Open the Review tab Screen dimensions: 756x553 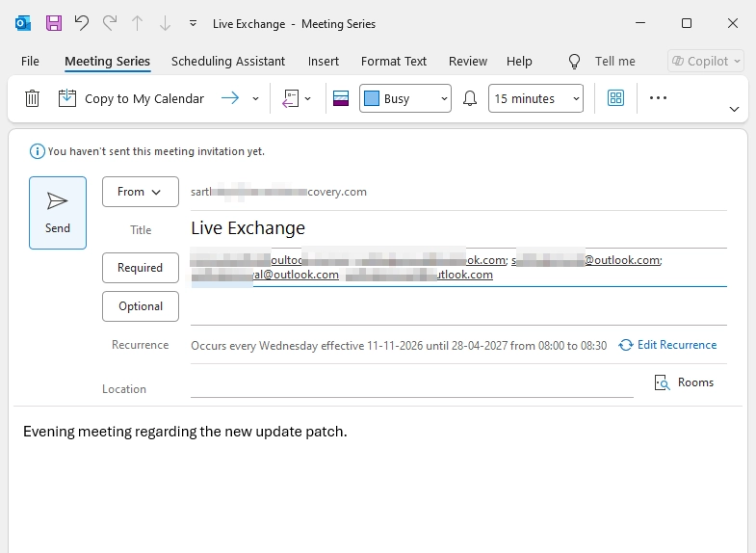pyautogui.click(x=468, y=62)
